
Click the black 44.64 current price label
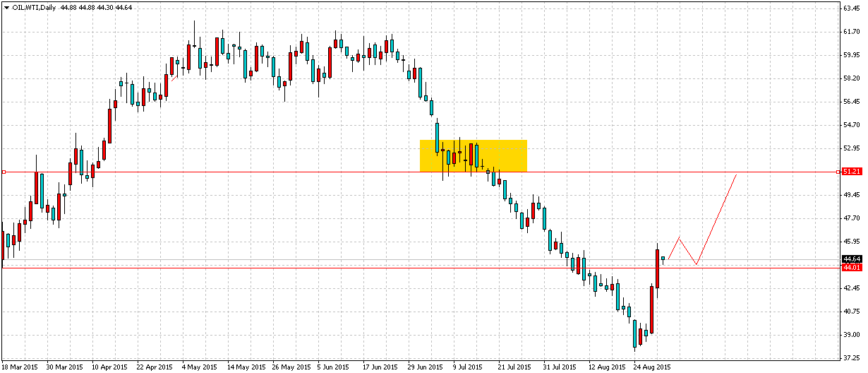click(851, 259)
